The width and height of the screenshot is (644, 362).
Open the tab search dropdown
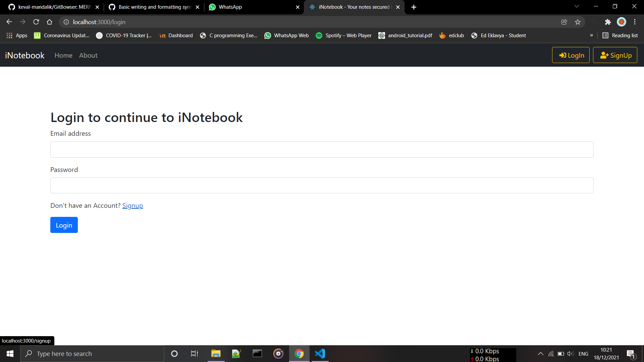pos(576,6)
